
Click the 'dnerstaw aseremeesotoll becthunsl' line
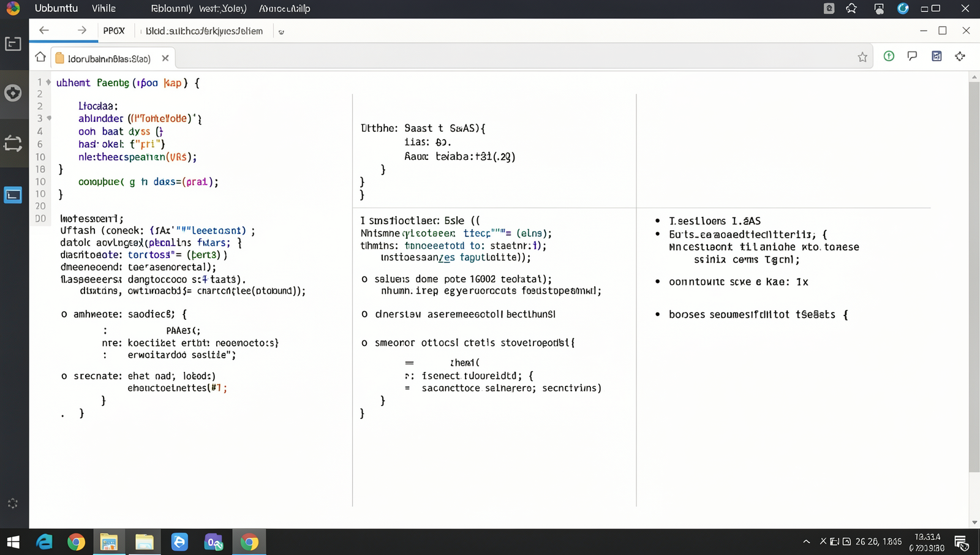tap(466, 314)
